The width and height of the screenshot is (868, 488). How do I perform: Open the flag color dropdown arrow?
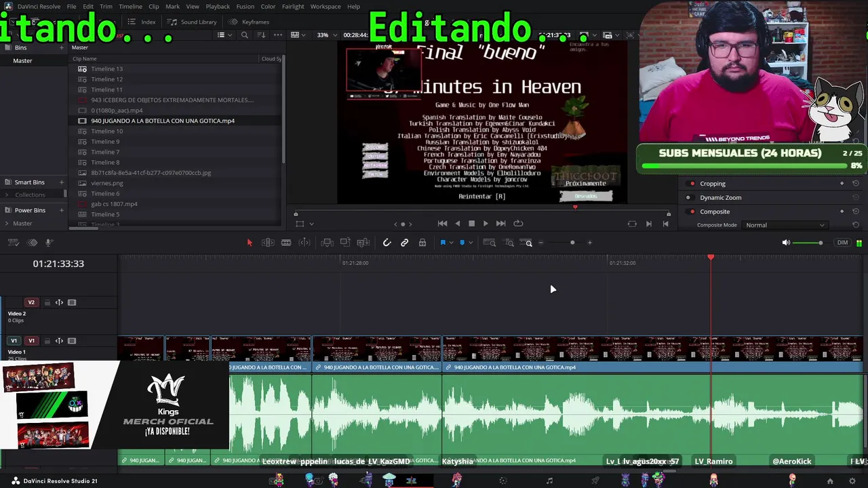click(451, 243)
